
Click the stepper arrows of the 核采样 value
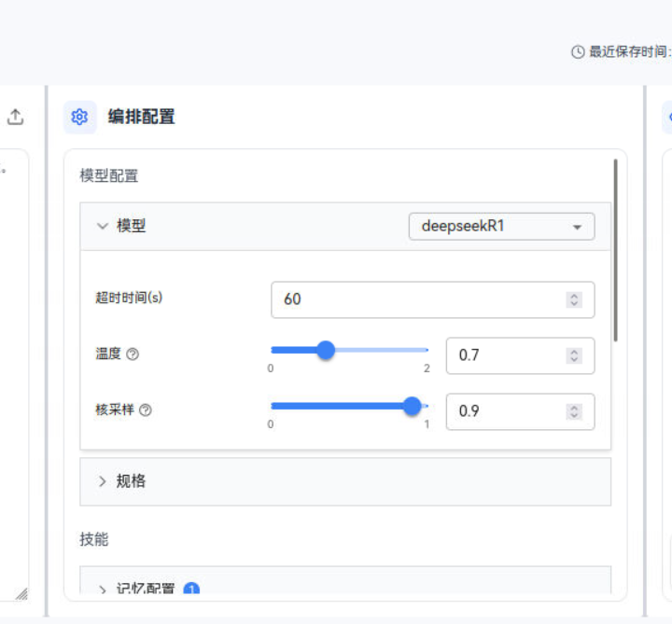click(x=574, y=411)
